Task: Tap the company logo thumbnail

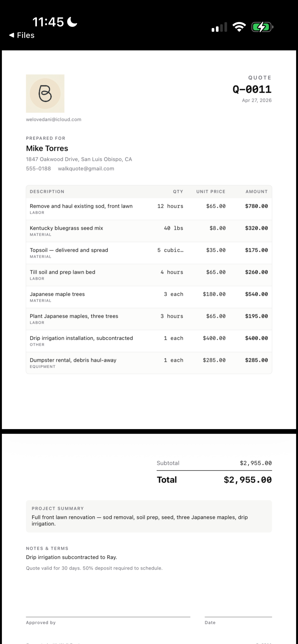Action: coord(45,93)
